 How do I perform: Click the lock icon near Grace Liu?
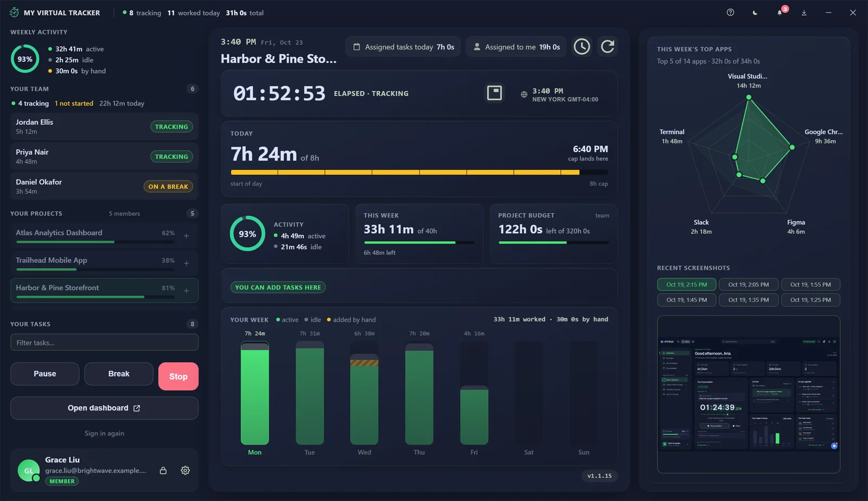163,470
